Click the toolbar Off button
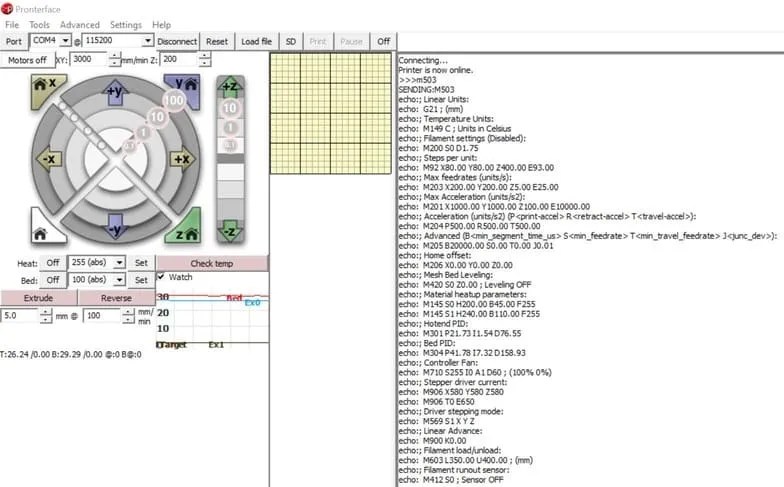The height and width of the screenshot is (487, 784). tap(384, 42)
